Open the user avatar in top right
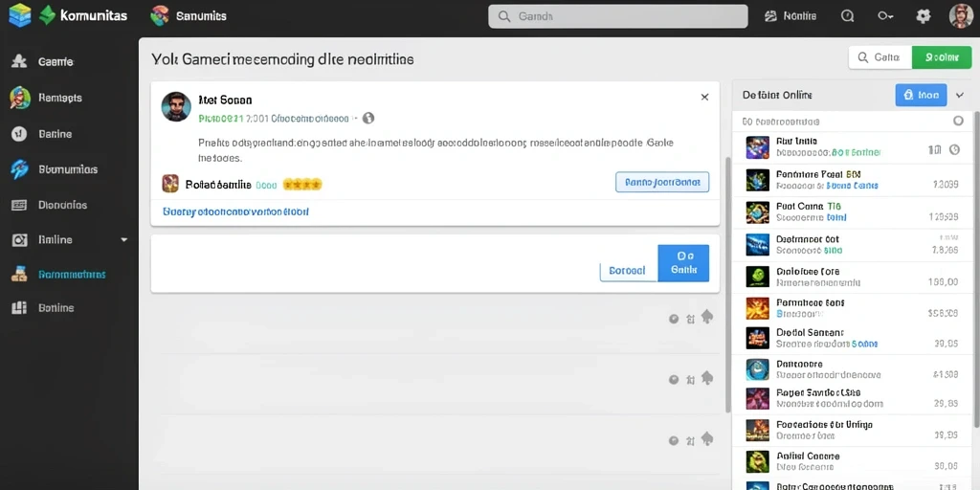This screenshot has width=980, height=490. point(961,16)
